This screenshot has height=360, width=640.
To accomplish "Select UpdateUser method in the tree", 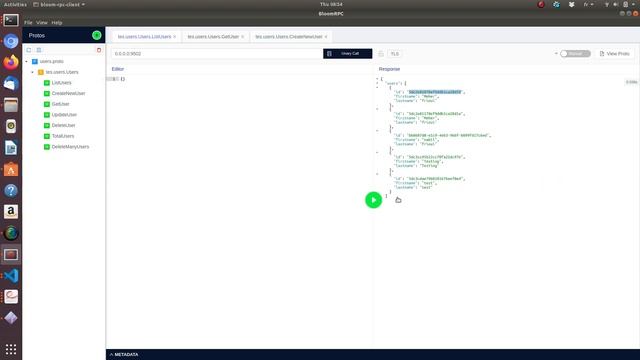I will [x=64, y=115].
